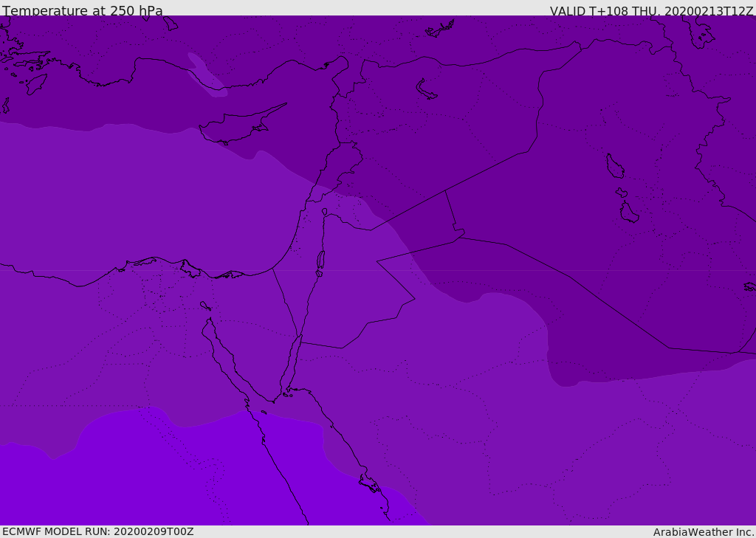
Task: Click the 'ECMWF MODEL RUN: 20200209T00Z' footer text
Action: point(98,531)
